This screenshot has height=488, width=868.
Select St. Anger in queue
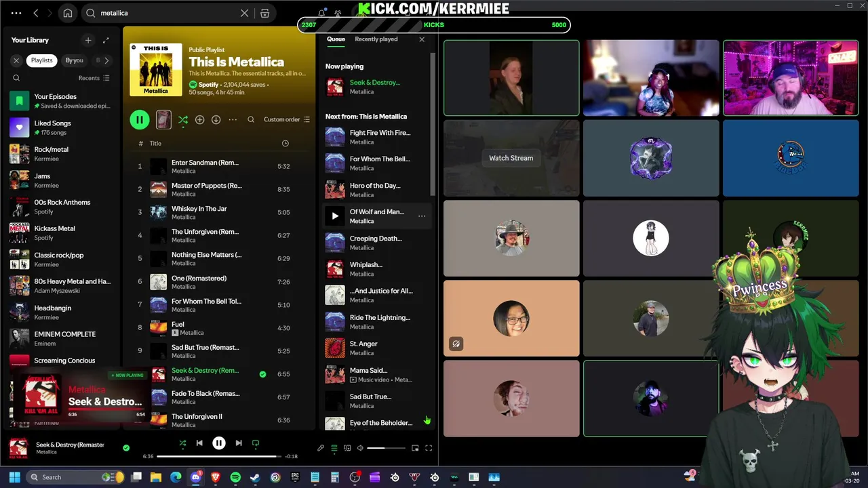point(376,348)
